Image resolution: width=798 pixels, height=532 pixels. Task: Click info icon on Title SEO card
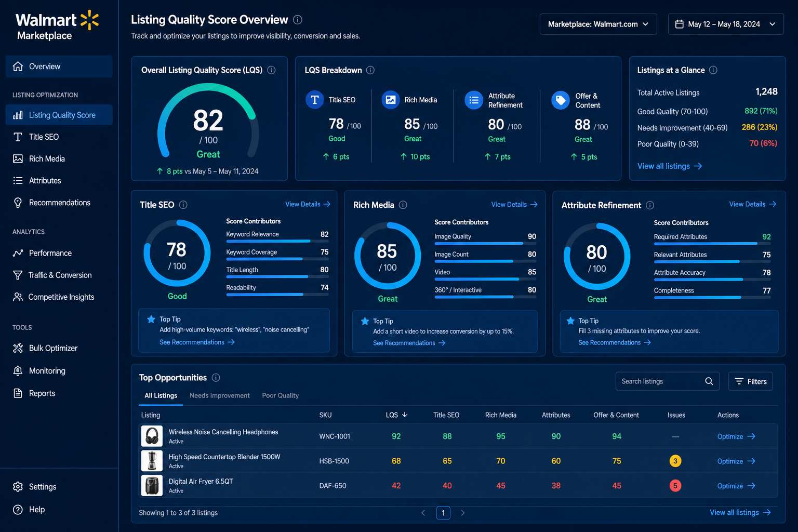pyautogui.click(x=183, y=205)
